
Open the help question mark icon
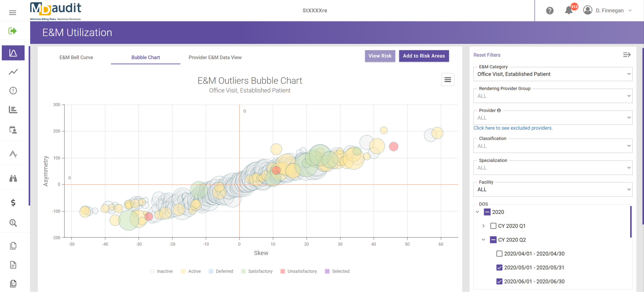[x=550, y=11]
